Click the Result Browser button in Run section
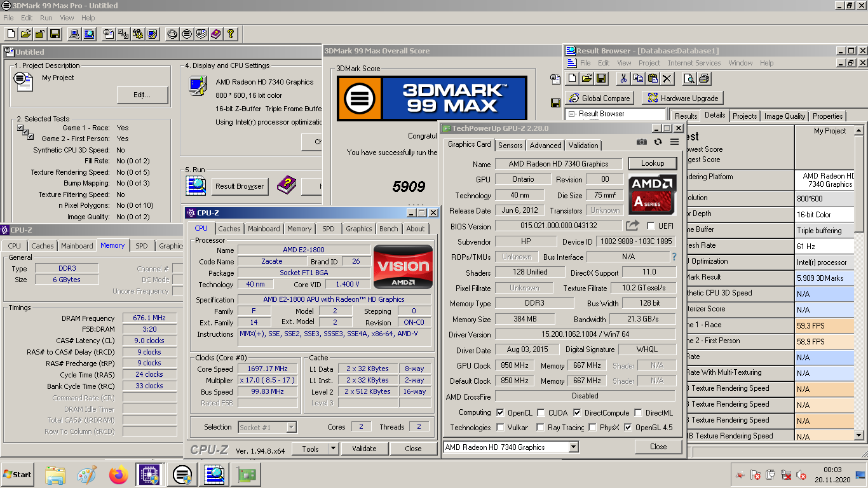868x488 pixels. 240,186
